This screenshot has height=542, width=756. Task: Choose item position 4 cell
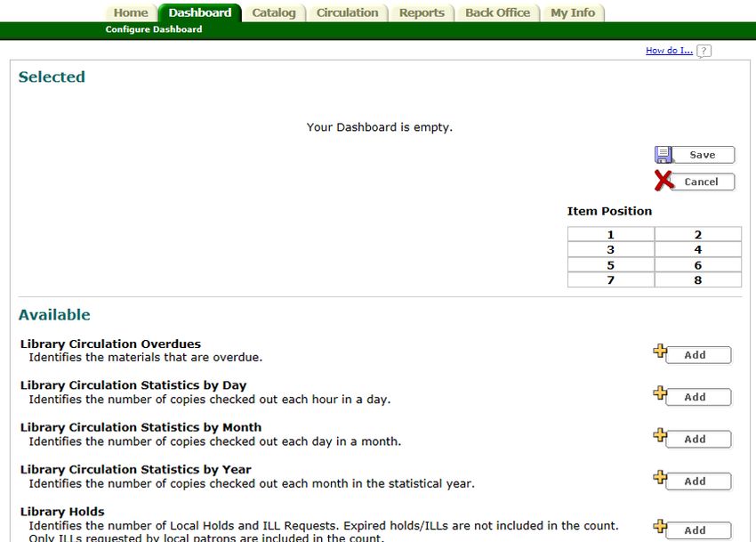click(x=697, y=249)
